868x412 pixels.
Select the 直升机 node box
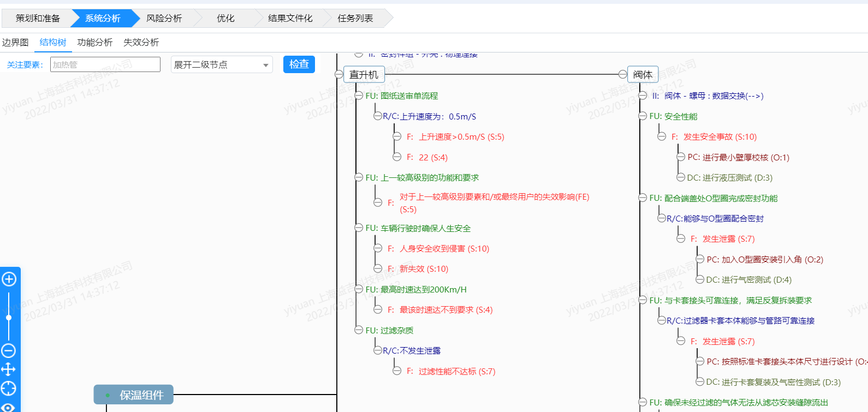(364, 75)
